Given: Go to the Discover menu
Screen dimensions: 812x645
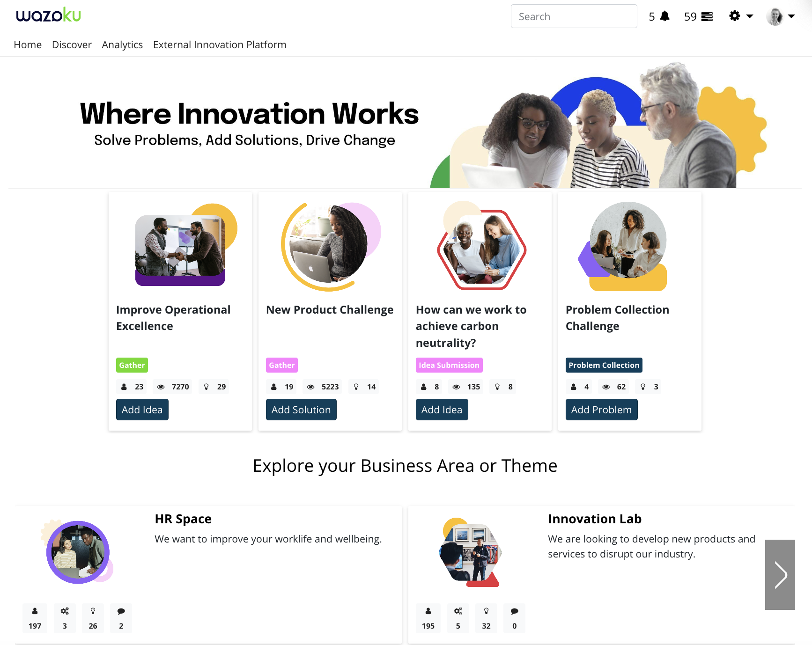Looking at the screenshot, I should pos(72,45).
